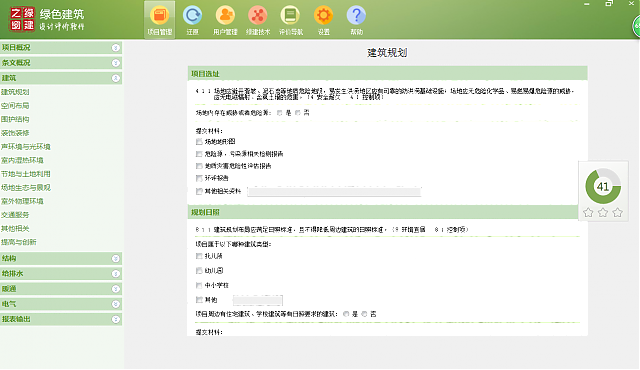This screenshot has width=640, height=370.
Task: Expand the 给排水 sidebar section
Action: 61,273
